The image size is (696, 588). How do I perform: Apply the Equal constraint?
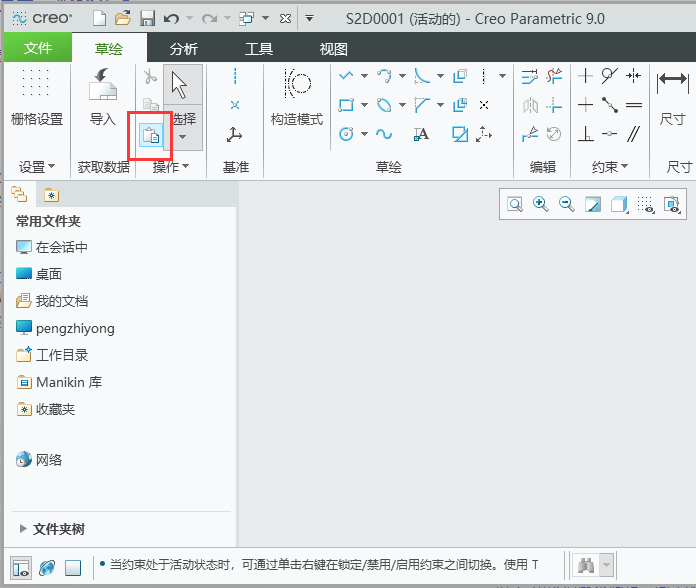[634, 106]
